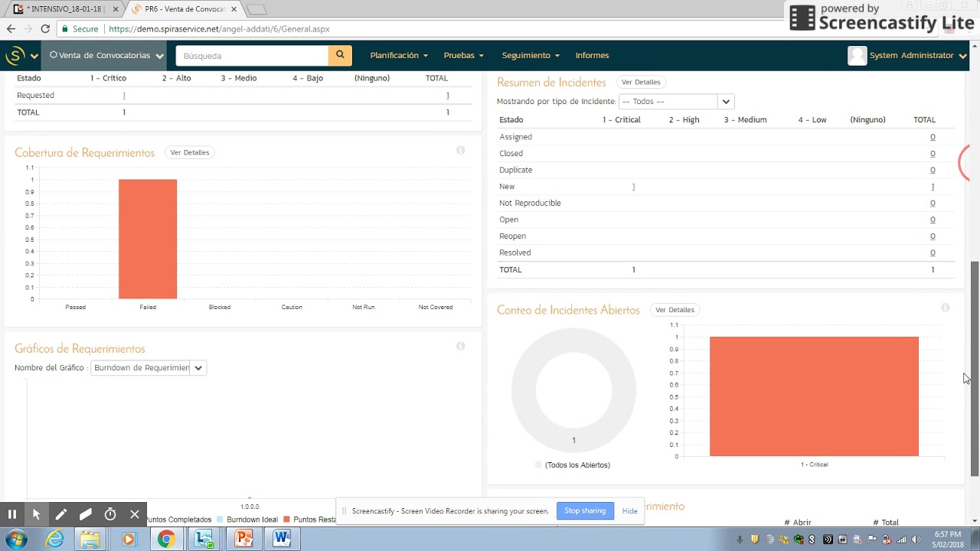
Task: Select the Screencastify pen tool
Action: tap(60, 514)
